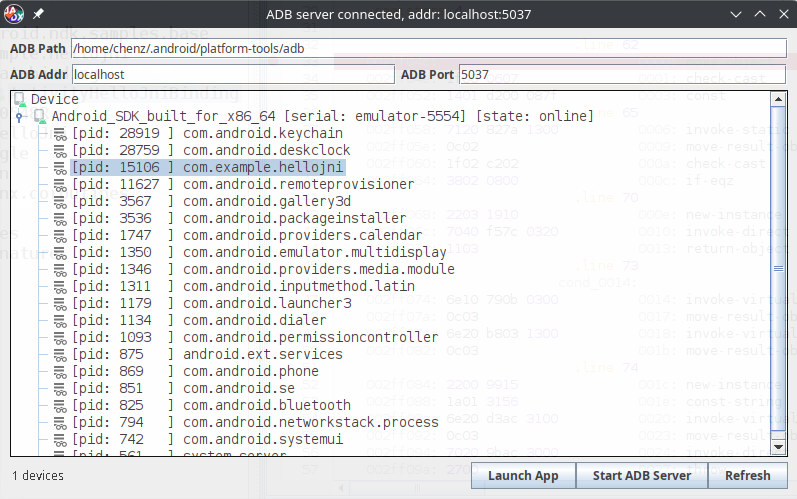Click the process list scrollbar down arrow

[x=778, y=447]
